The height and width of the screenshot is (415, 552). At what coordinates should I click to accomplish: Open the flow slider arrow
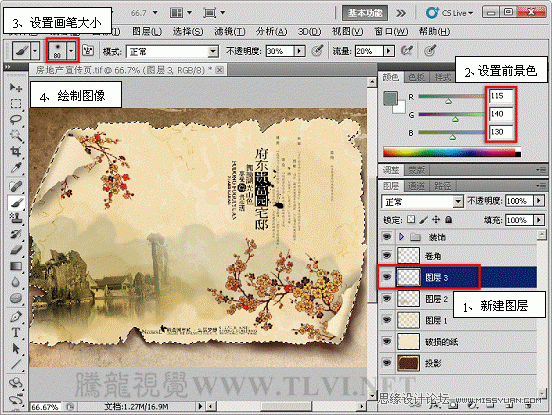pyautogui.click(x=388, y=51)
